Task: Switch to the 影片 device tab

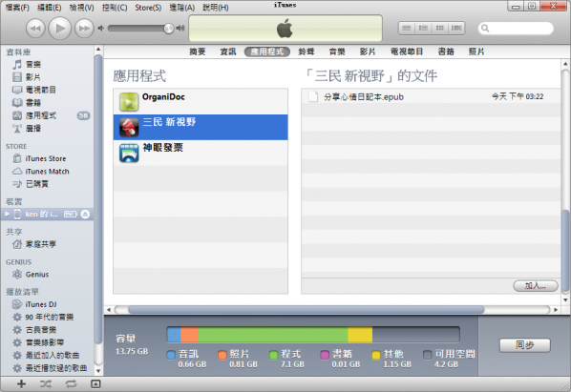Action: click(x=368, y=52)
